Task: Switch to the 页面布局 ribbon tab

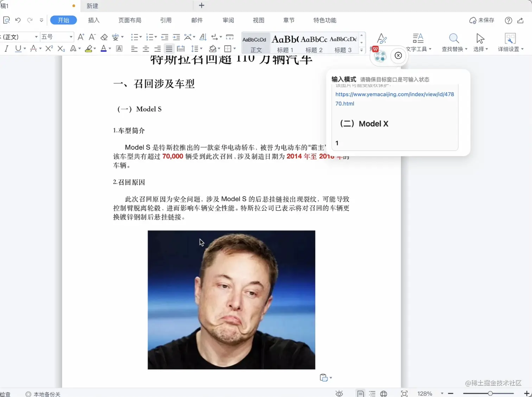Action: point(130,20)
